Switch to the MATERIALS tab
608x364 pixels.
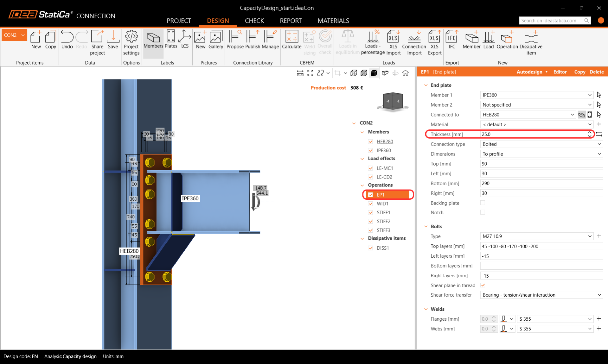click(x=333, y=21)
